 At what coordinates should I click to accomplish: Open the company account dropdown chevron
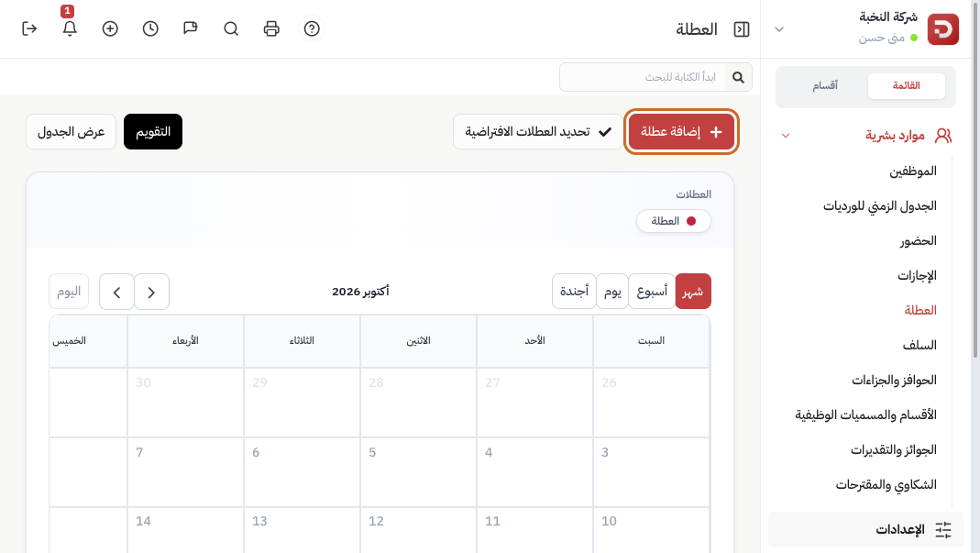[x=778, y=29]
